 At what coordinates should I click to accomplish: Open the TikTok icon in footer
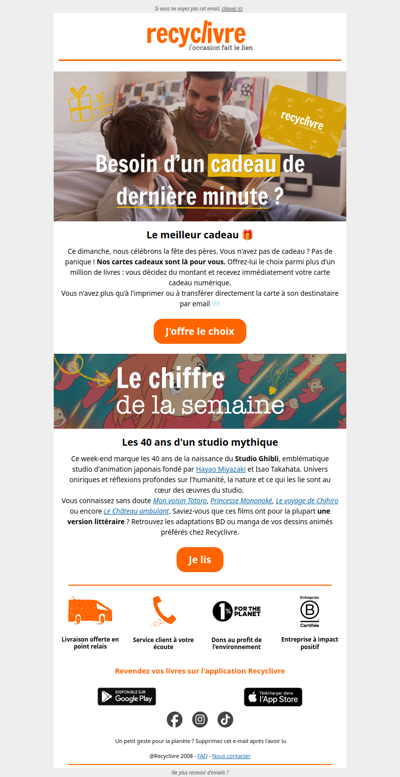(x=225, y=719)
